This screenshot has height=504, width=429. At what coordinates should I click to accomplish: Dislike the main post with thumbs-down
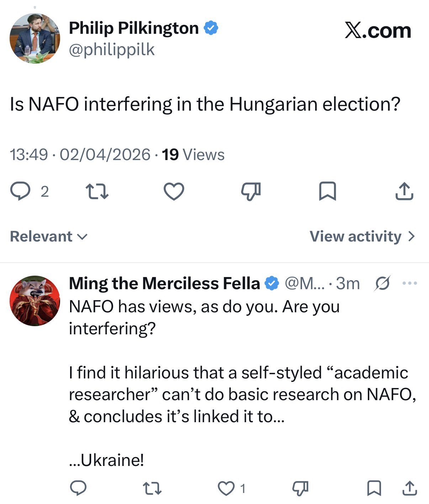pyautogui.click(x=251, y=191)
